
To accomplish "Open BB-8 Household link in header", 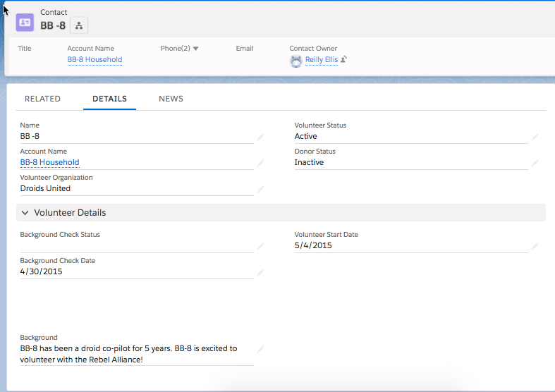I will pyautogui.click(x=94, y=60).
